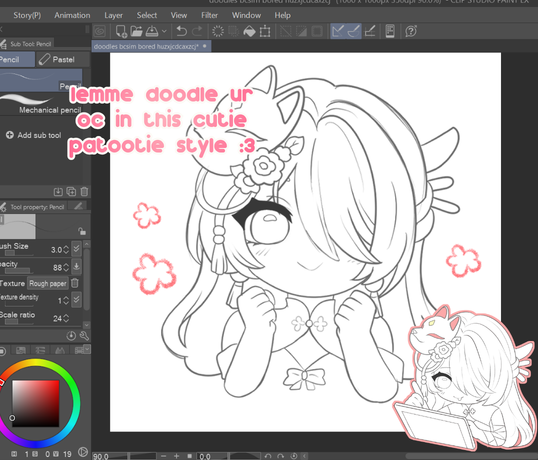Image resolution: width=538 pixels, height=460 pixels.
Task: Open the Window menu
Action: [246, 15]
